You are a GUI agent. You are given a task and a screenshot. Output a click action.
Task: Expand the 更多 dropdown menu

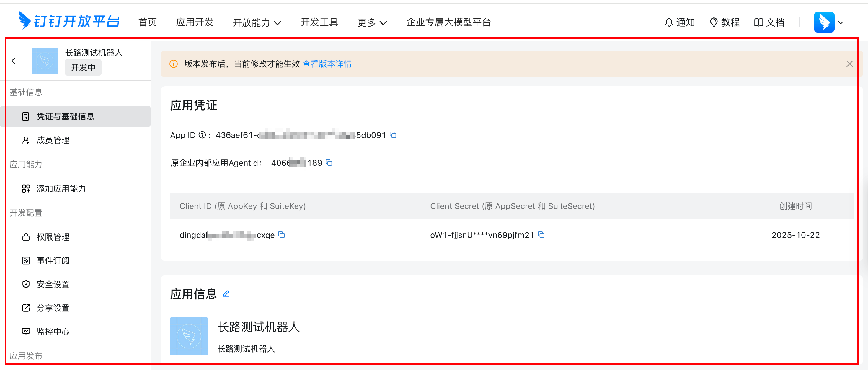click(372, 22)
